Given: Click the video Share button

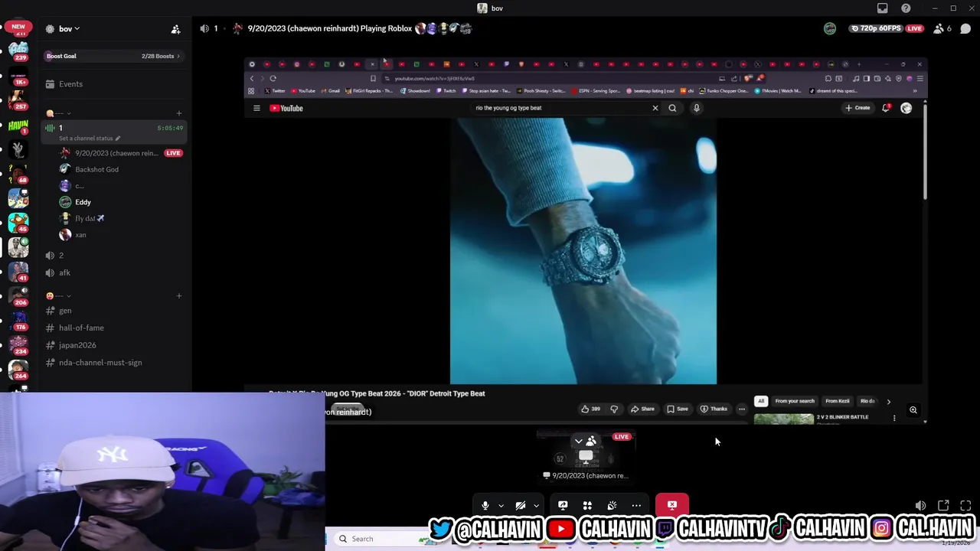Looking at the screenshot, I should click(x=643, y=409).
